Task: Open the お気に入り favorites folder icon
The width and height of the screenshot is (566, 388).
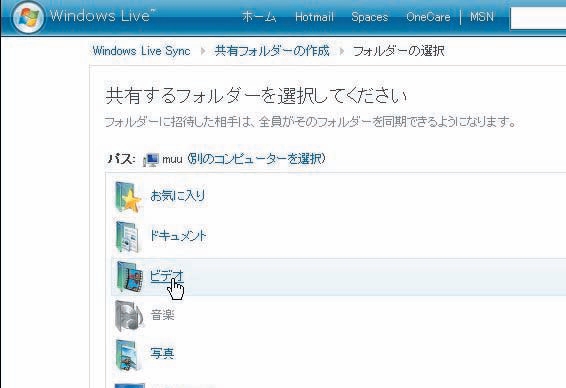Action: tap(128, 197)
